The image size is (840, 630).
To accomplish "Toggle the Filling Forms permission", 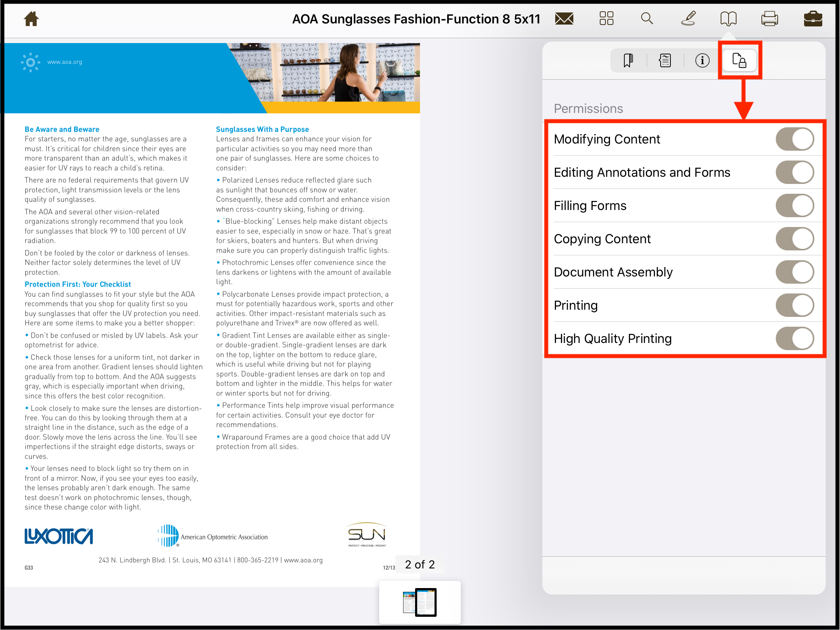I will tap(795, 205).
